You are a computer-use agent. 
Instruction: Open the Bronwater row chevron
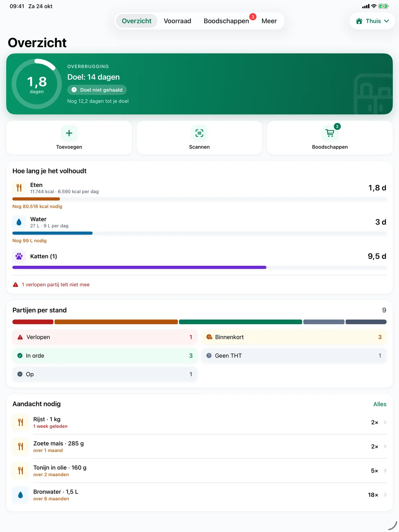385,495
